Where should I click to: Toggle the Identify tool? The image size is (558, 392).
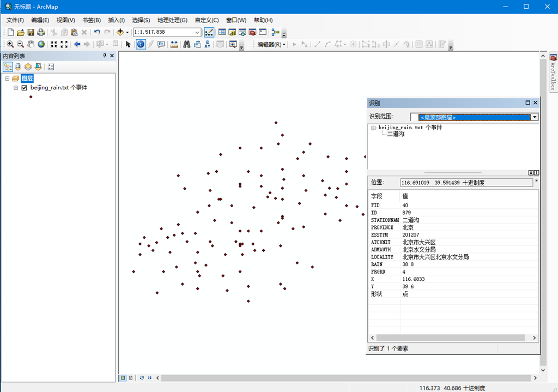click(x=141, y=44)
